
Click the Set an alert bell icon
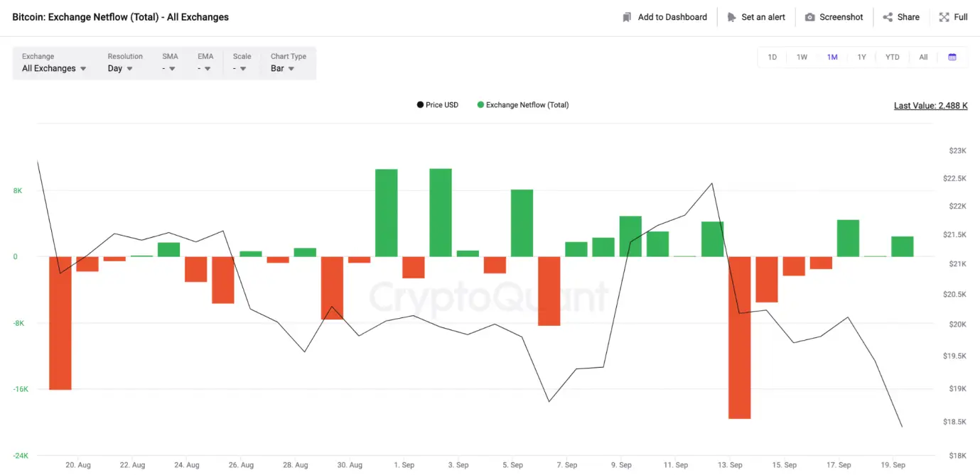click(731, 17)
